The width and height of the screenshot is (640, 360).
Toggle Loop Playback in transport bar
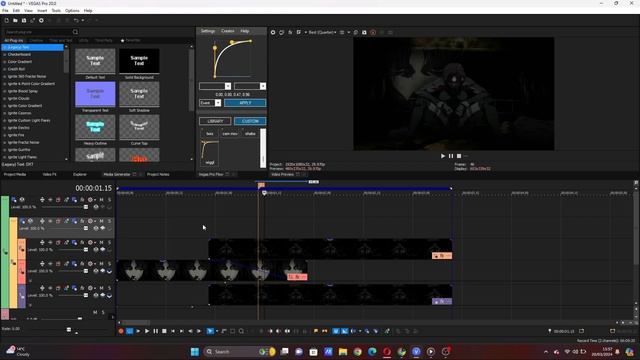[x=129, y=331]
